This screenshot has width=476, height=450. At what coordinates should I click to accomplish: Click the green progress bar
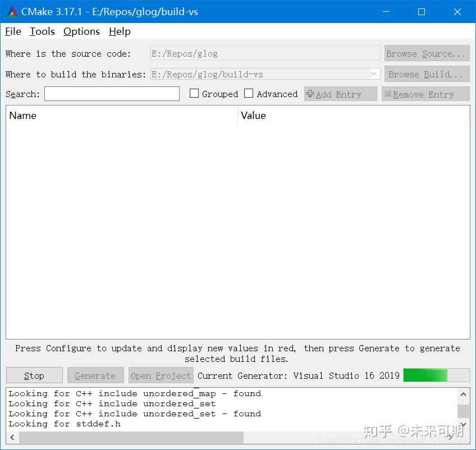point(425,375)
